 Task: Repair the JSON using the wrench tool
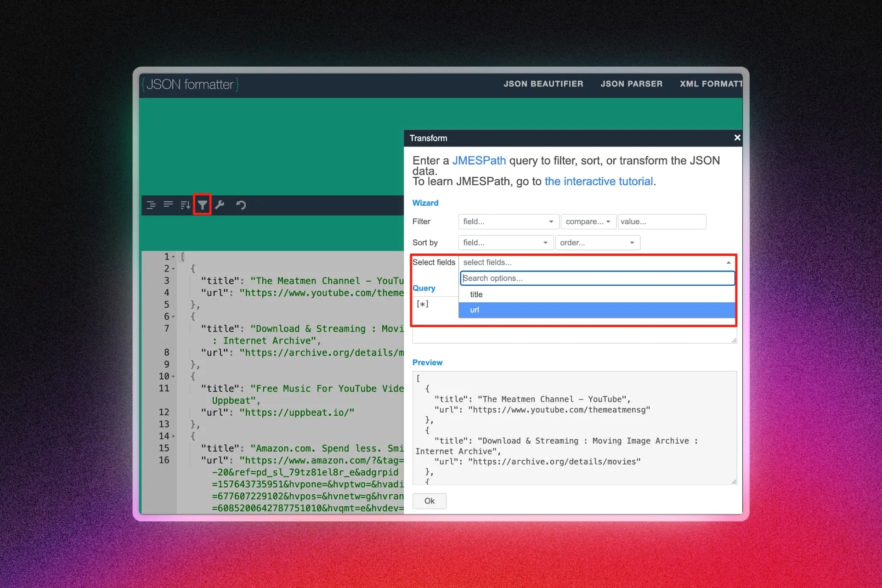pyautogui.click(x=220, y=204)
